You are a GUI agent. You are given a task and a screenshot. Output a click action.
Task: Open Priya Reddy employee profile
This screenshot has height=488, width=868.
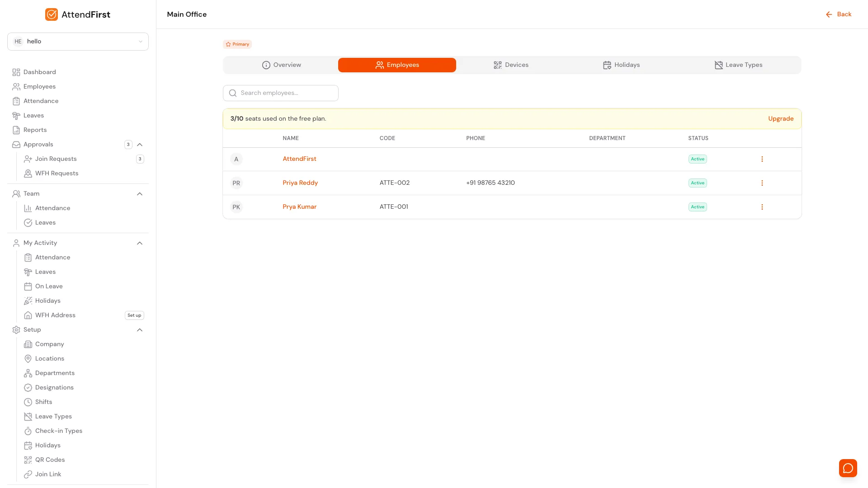pos(300,183)
